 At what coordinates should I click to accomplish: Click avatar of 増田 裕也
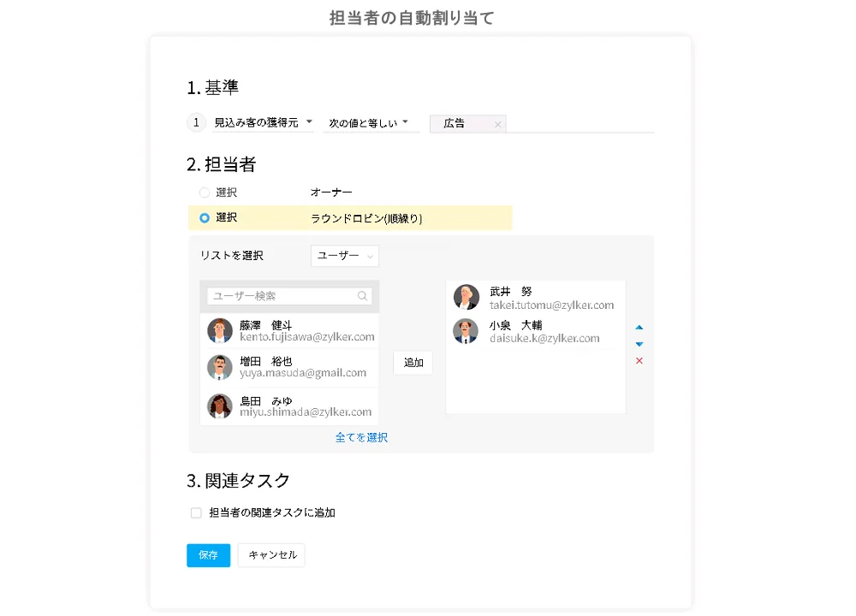click(x=220, y=367)
